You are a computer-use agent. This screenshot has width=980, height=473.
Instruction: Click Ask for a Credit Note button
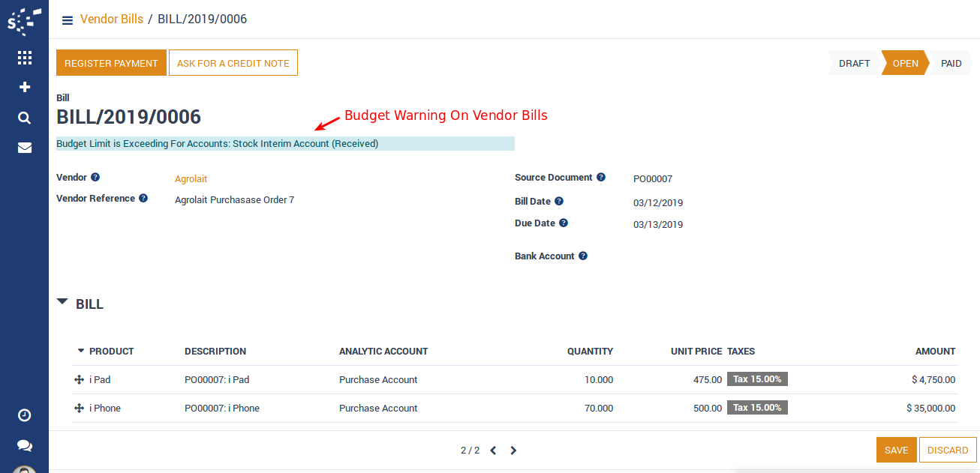coord(233,63)
